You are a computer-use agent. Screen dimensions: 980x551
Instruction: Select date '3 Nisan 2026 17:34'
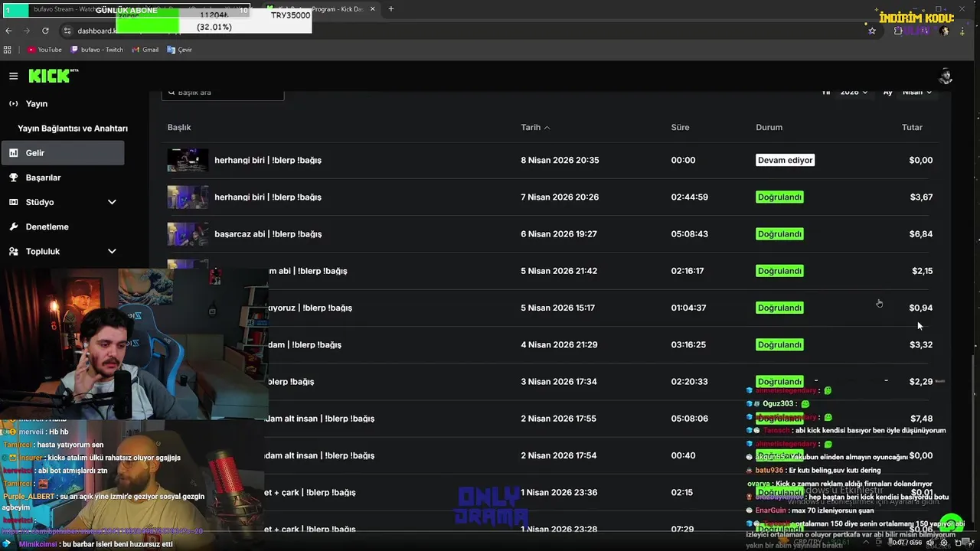coord(559,381)
